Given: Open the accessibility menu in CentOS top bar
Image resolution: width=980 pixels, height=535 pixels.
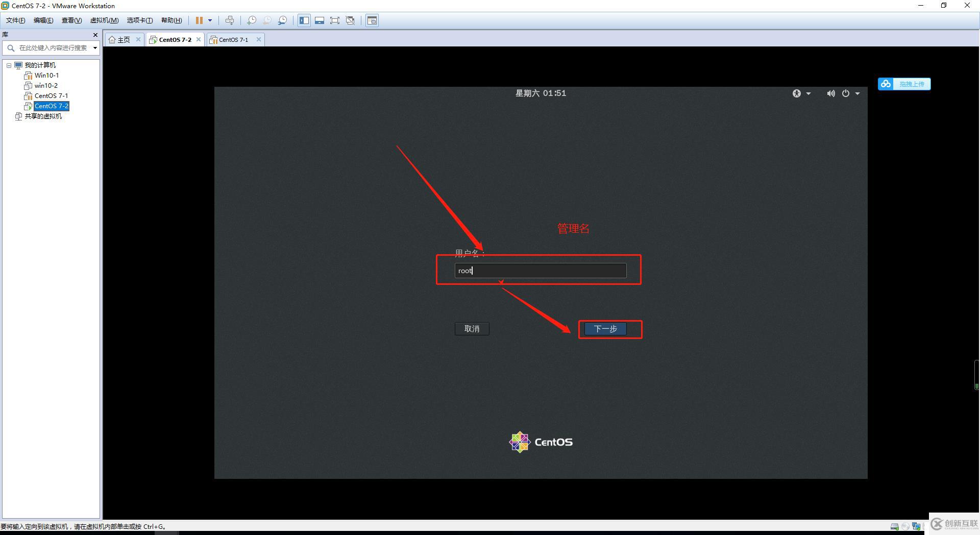Looking at the screenshot, I should pos(801,93).
